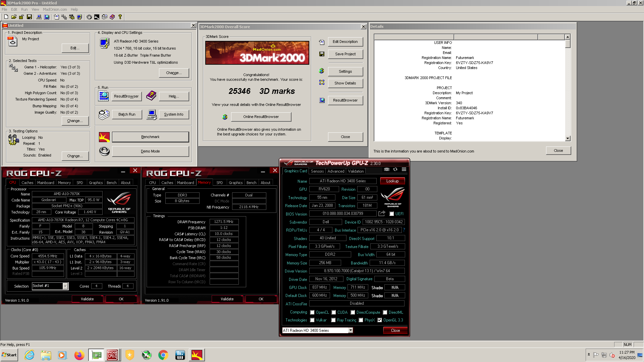Click the Select Tests checklist toolbar icon

(64, 17)
